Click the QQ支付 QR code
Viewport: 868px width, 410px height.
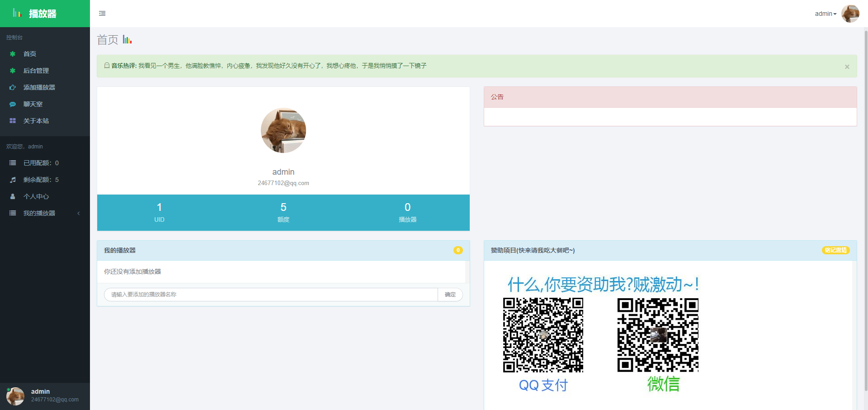pos(543,335)
